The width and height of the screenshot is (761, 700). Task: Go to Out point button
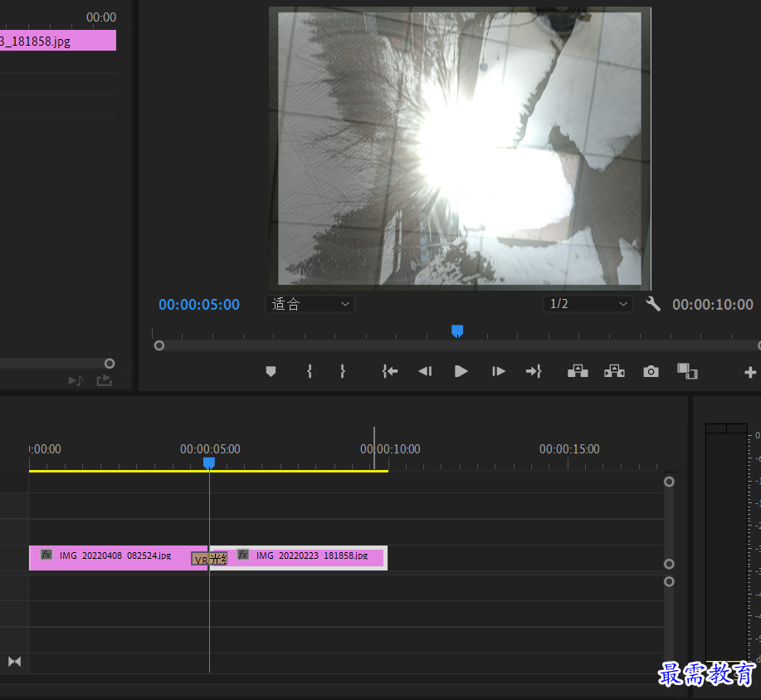click(x=534, y=372)
